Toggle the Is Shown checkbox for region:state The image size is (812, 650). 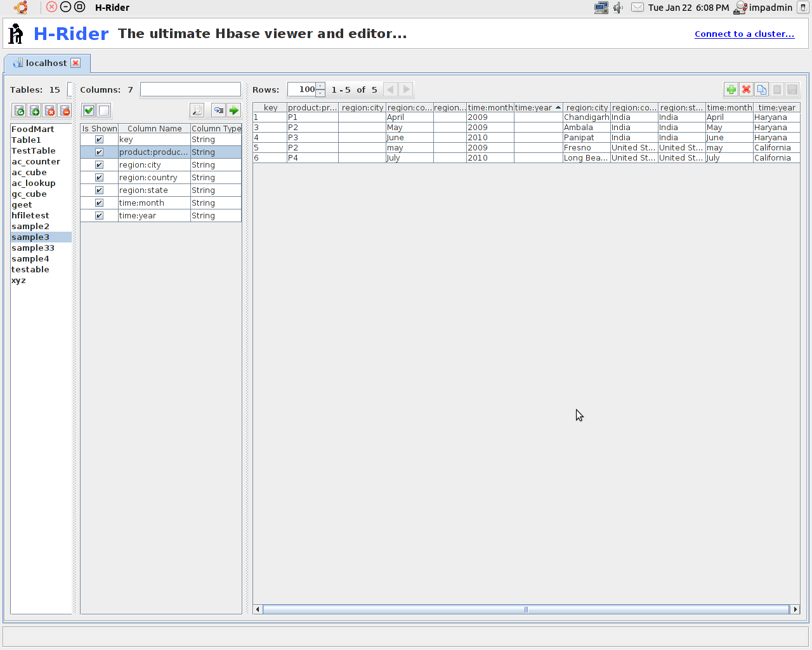coord(99,190)
